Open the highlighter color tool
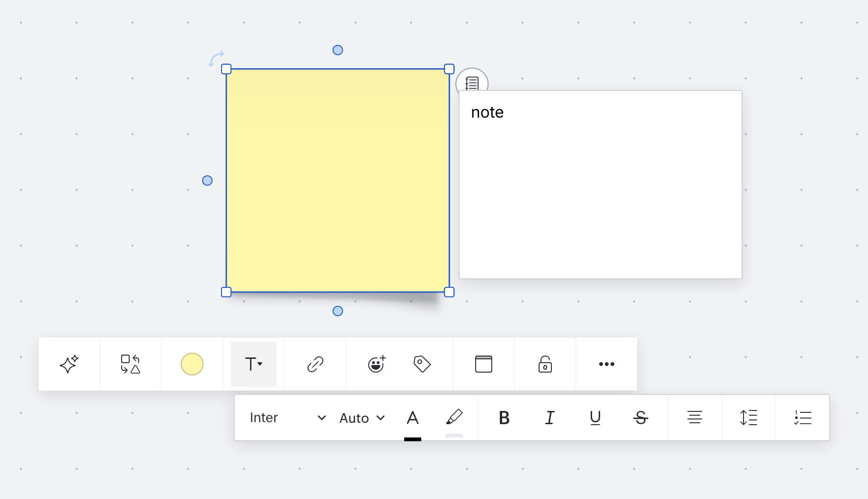 (x=454, y=419)
